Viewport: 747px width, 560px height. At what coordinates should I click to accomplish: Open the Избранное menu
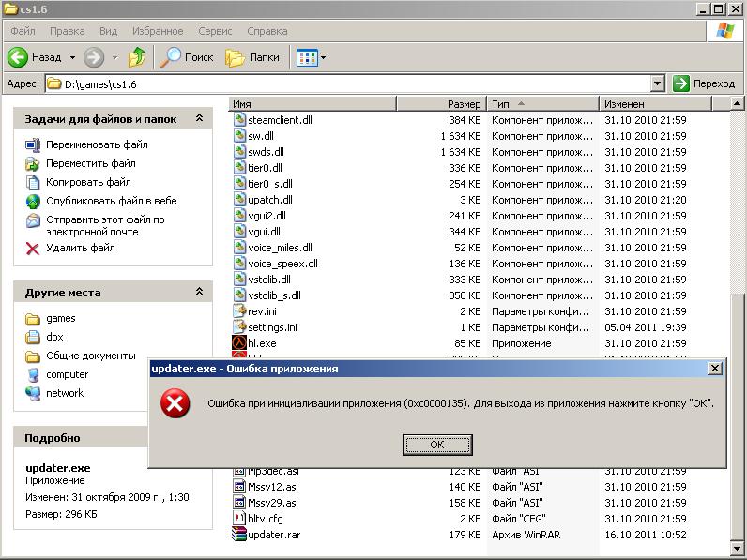click(158, 31)
